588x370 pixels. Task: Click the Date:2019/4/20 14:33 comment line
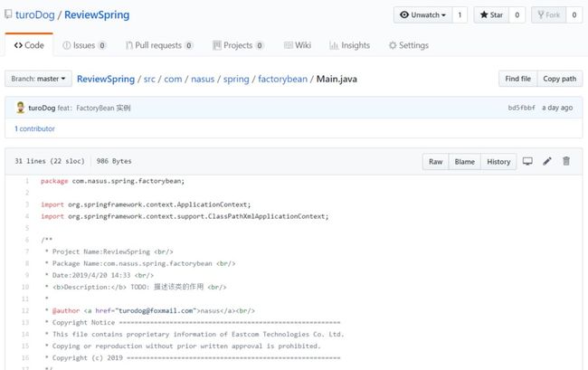point(100,275)
